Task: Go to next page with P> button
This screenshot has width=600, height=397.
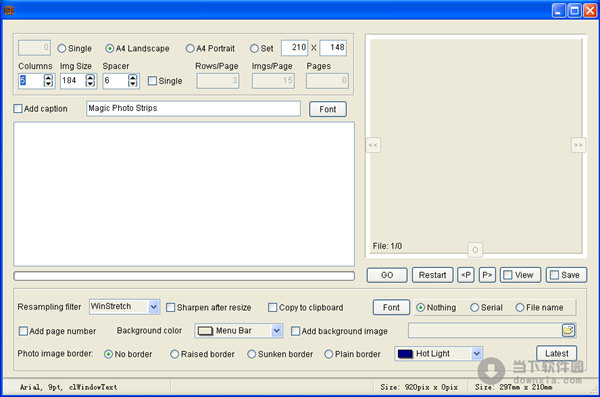Action: (487, 275)
